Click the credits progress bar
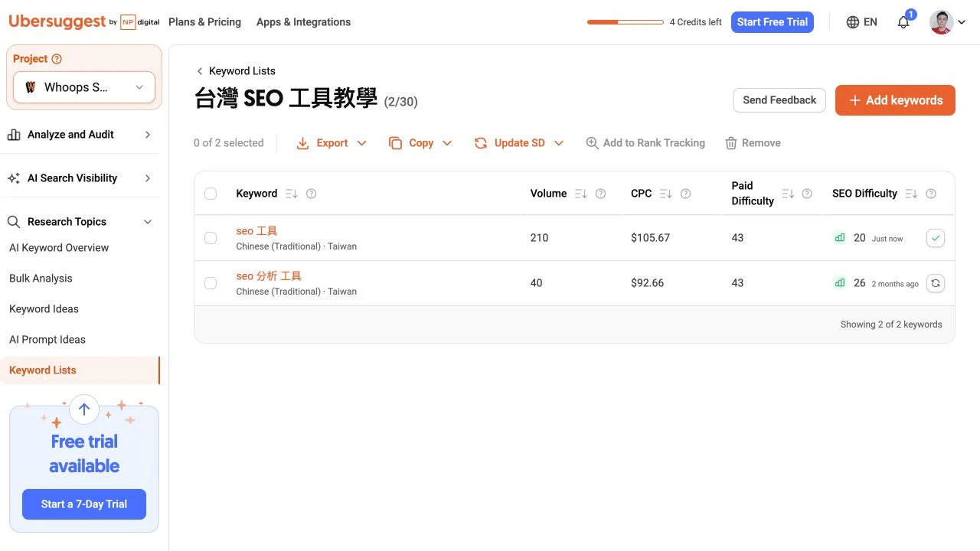The width and height of the screenshot is (980, 551). pos(626,22)
